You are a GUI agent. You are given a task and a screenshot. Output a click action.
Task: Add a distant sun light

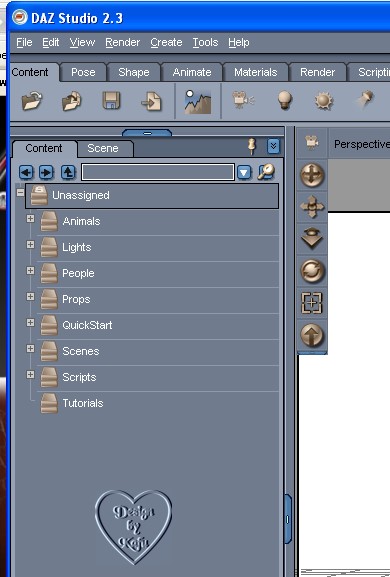[x=324, y=101]
